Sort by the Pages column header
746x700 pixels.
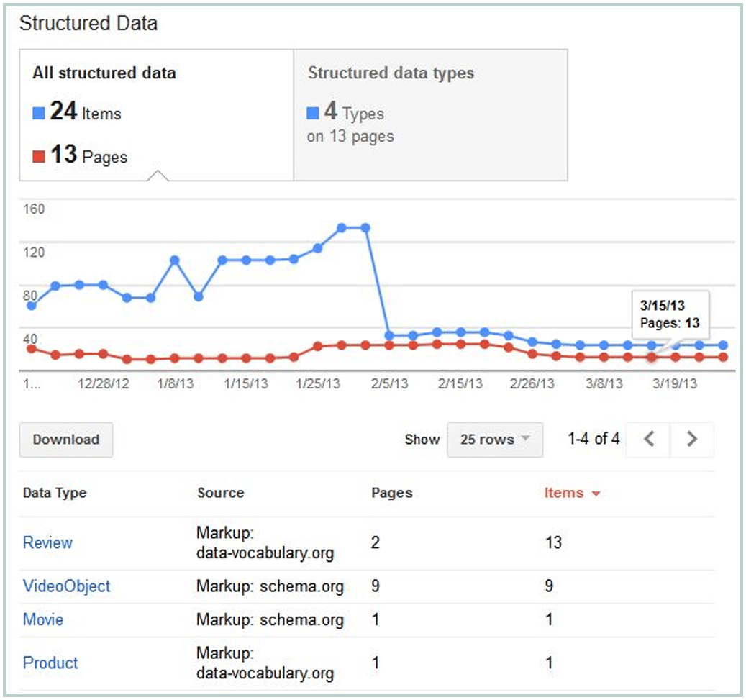click(x=391, y=493)
